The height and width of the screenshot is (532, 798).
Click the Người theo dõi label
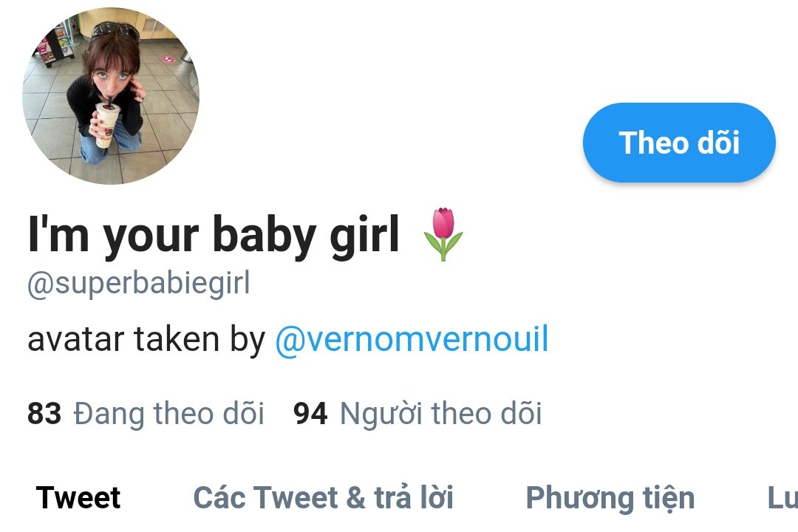(x=440, y=413)
